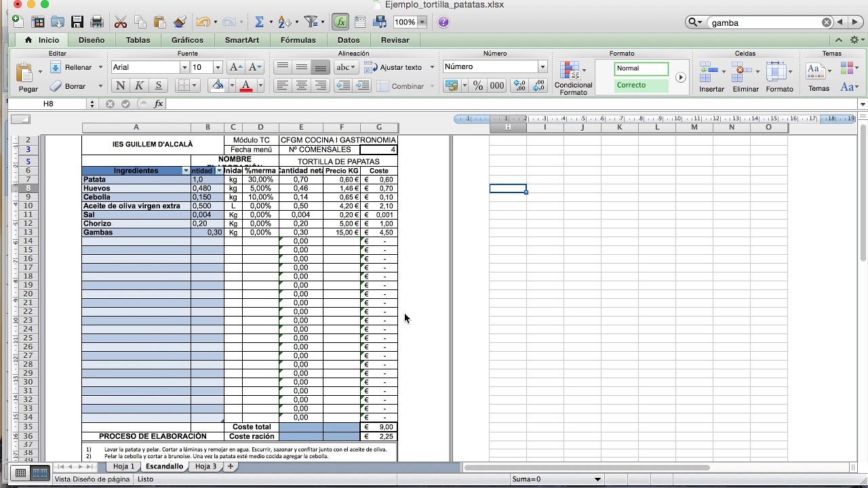The image size is (868, 488).
Task: Click the Eliminar cells icon
Action: [745, 77]
